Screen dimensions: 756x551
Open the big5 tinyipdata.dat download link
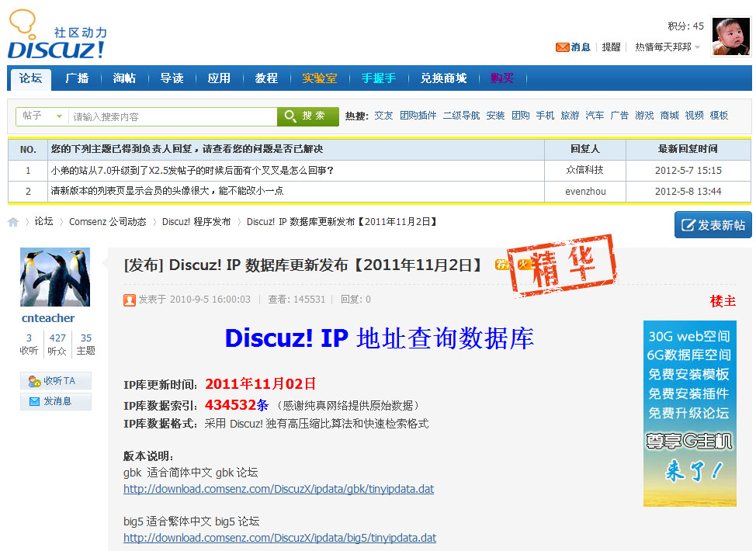tap(279, 538)
